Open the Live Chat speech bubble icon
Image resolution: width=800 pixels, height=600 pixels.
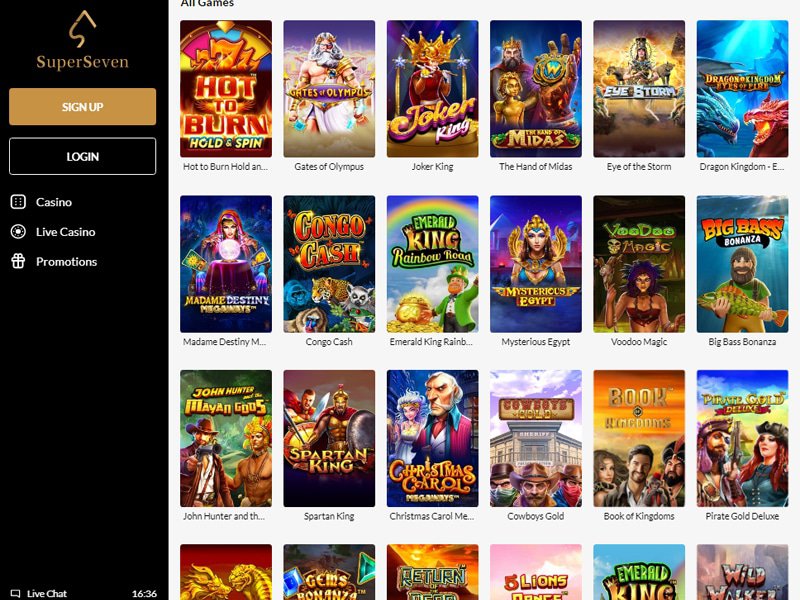[16, 593]
